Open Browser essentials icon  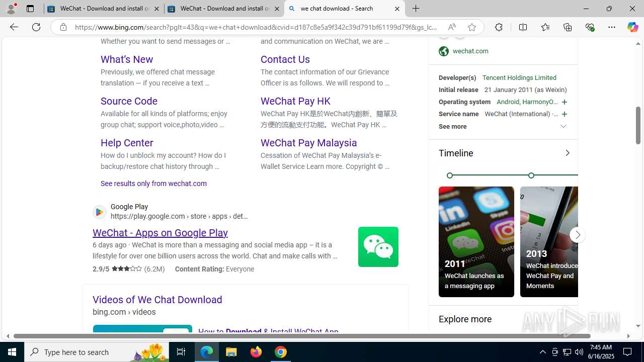(x=590, y=27)
